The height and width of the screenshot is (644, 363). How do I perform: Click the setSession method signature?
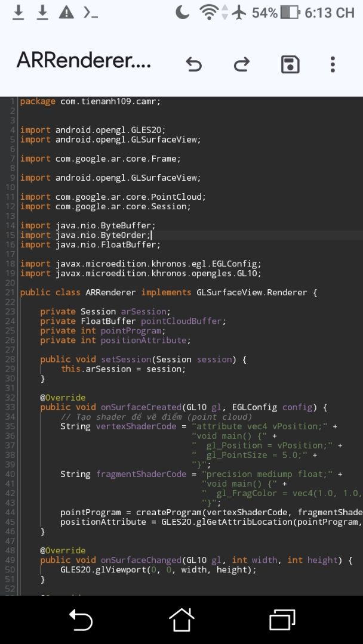click(143, 360)
